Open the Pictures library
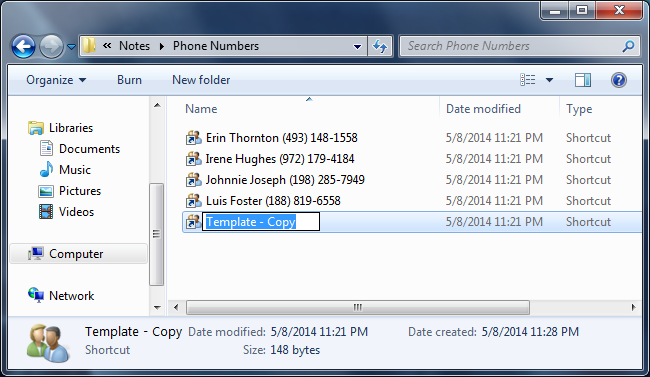This screenshot has width=650, height=377. (80, 191)
